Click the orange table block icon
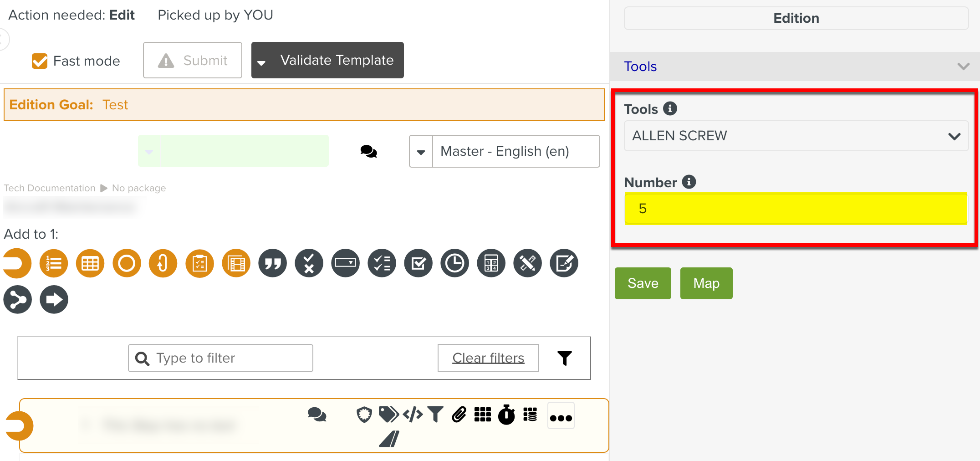 pyautogui.click(x=90, y=263)
